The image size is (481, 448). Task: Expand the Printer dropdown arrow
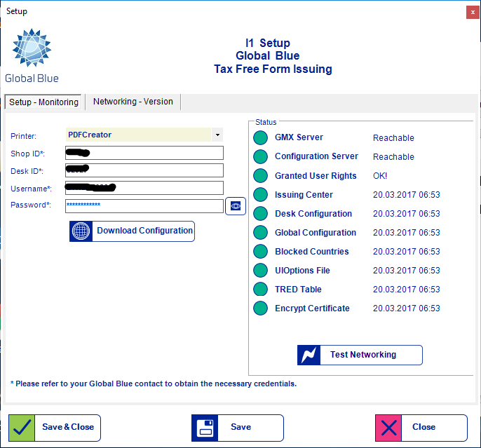pos(217,135)
